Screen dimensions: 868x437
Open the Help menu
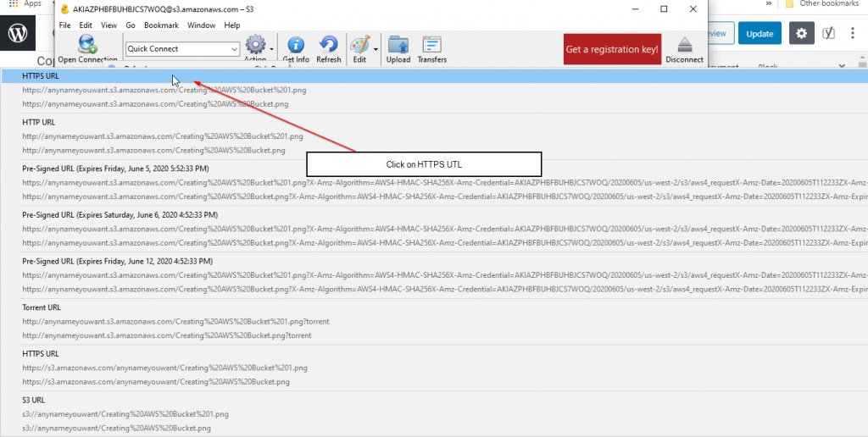coord(232,25)
